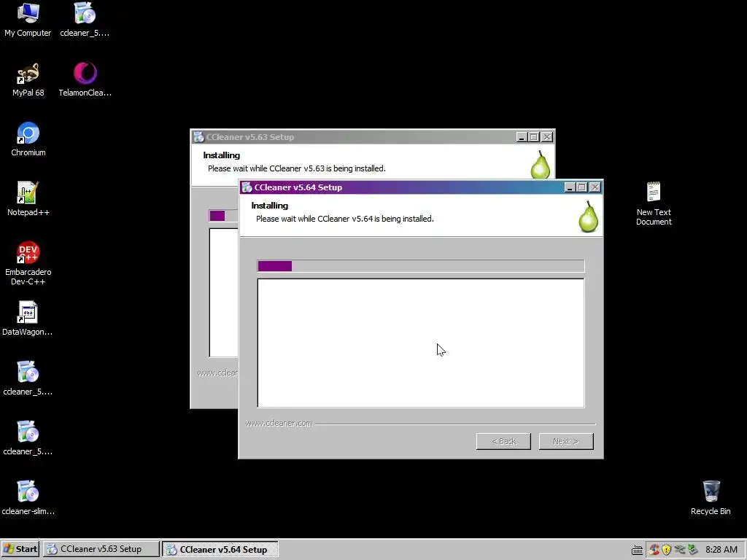Image resolution: width=747 pixels, height=560 pixels.
Task: Click the green-arrow computer tray icon
Action: point(693,550)
